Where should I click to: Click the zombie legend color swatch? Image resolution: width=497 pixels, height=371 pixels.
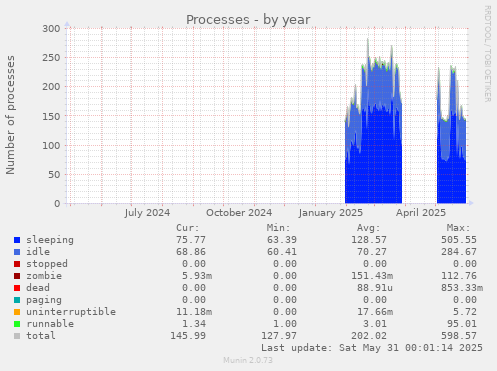click(x=17, y=276)
